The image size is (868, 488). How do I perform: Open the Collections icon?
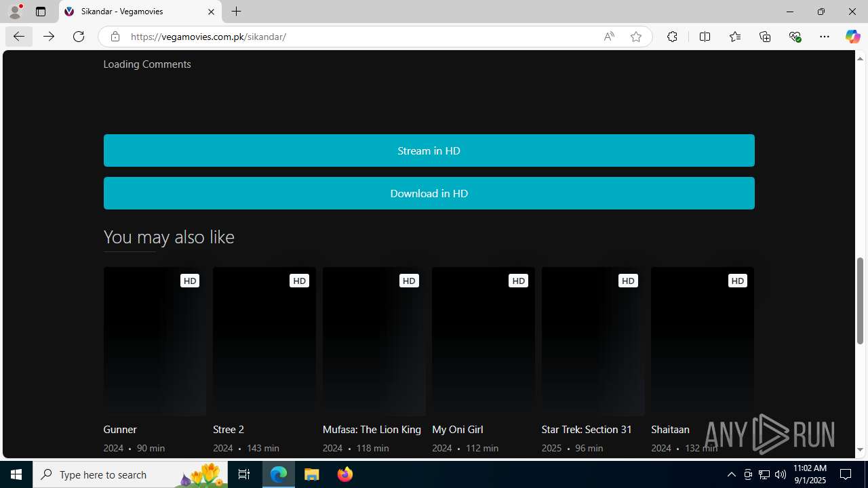(x=765, y=37)
